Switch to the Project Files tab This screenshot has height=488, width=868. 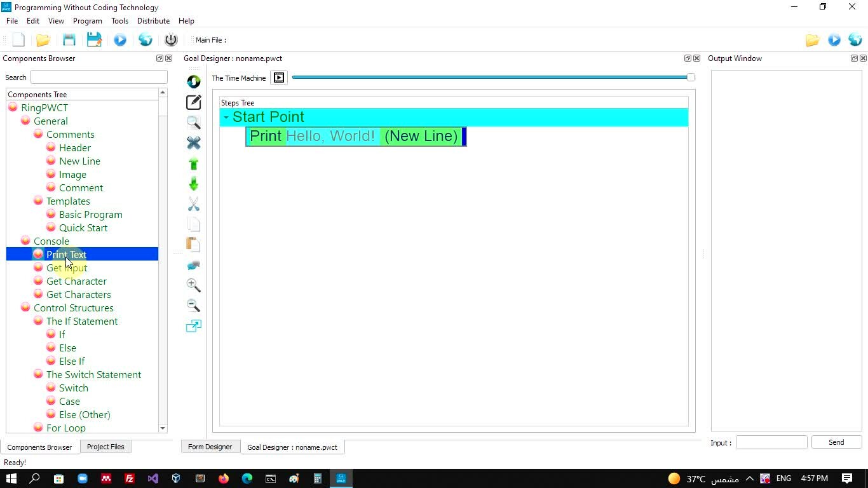pos(105,447)
